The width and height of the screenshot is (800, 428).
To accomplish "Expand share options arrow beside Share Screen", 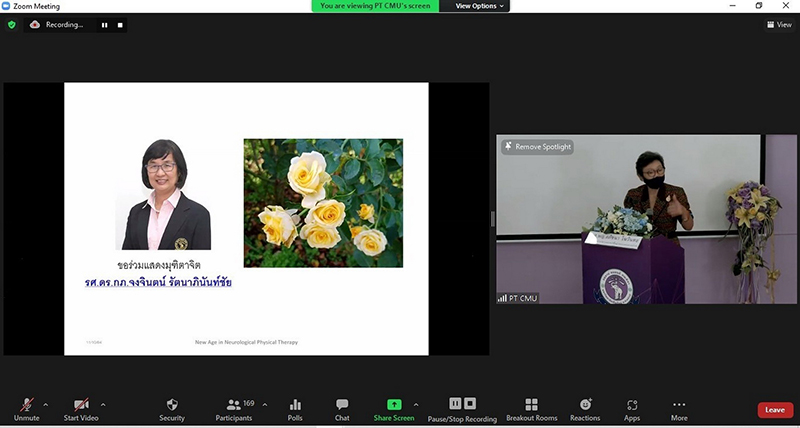I will point(416,405).
